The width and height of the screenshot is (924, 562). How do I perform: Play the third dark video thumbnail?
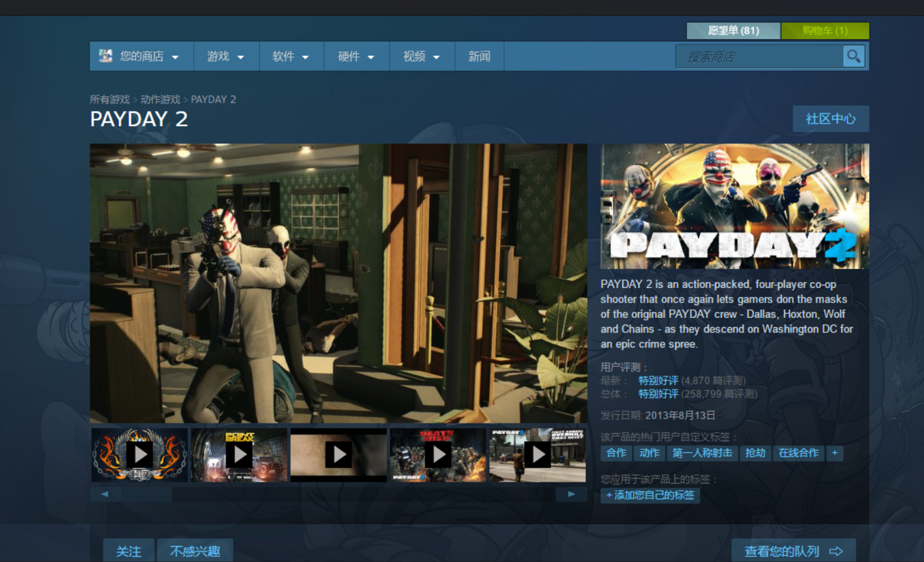click(x=338, y=455)
